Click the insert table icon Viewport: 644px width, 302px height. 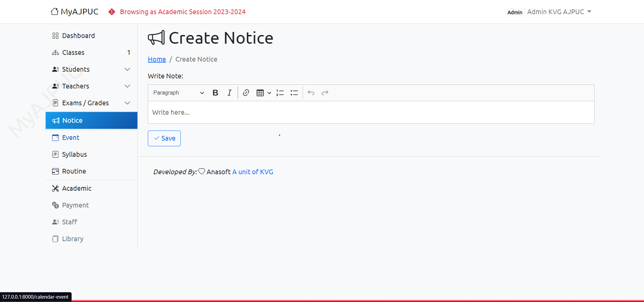[x=260, y=93]
